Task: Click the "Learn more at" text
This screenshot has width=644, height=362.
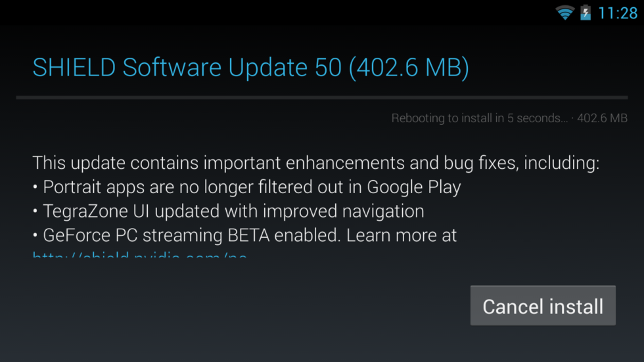Action: pyautogui.click(x=402, y=235)
